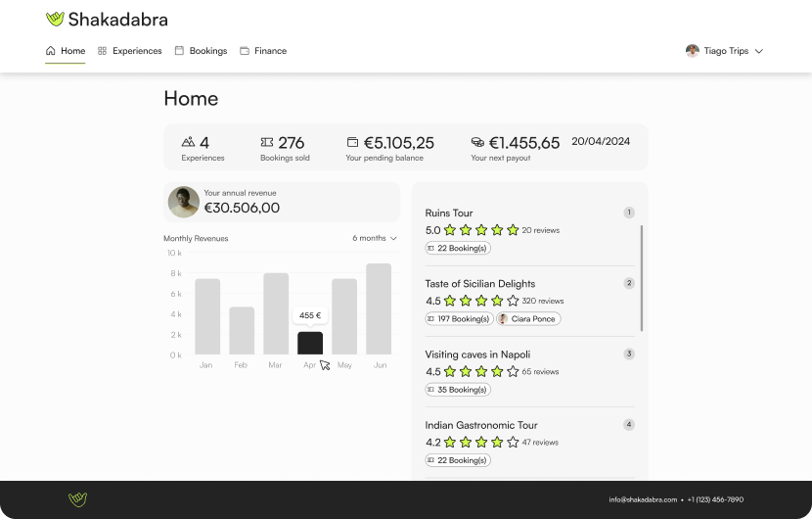The image size is (812, 519).
Task: Click the next payout coins icon
Action: (477, 143)
